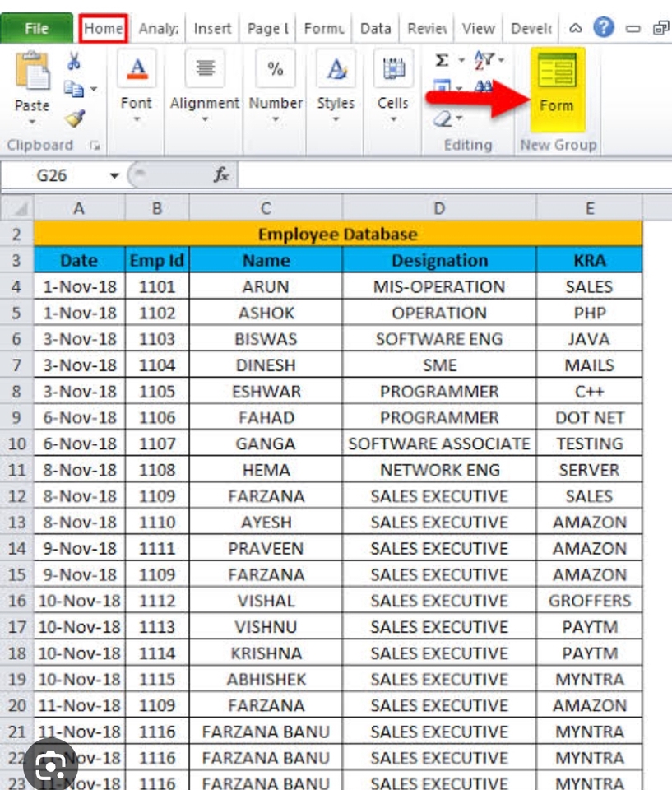Click the Cut scissors icon
Image resolution: width=672 pixels, height=790 pixels.
[x=74, y=61]
